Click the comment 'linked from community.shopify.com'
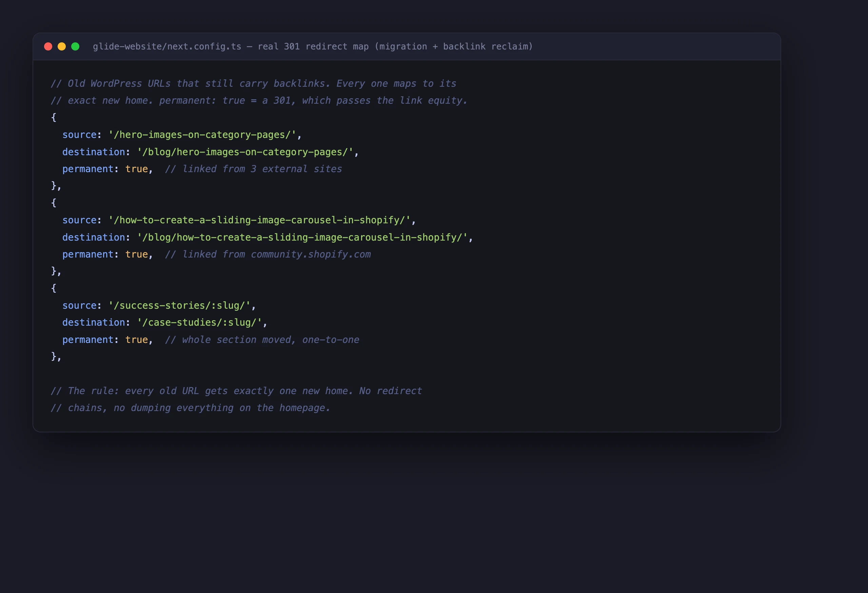 click(x=268, y=254)
